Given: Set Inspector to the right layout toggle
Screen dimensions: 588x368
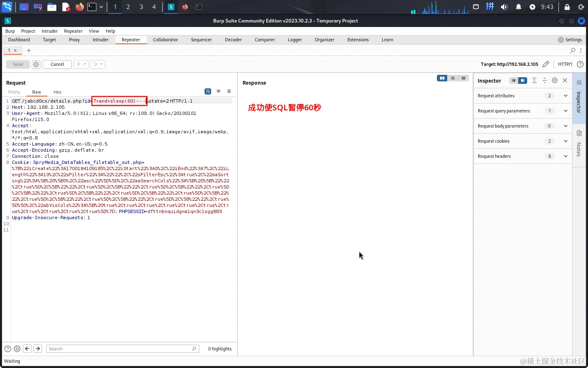Looking at the screenshot, I should 523,81.
